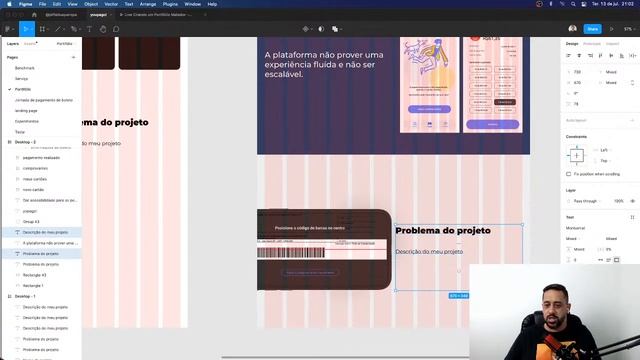Switch to the Assets tab

(30, 44)
